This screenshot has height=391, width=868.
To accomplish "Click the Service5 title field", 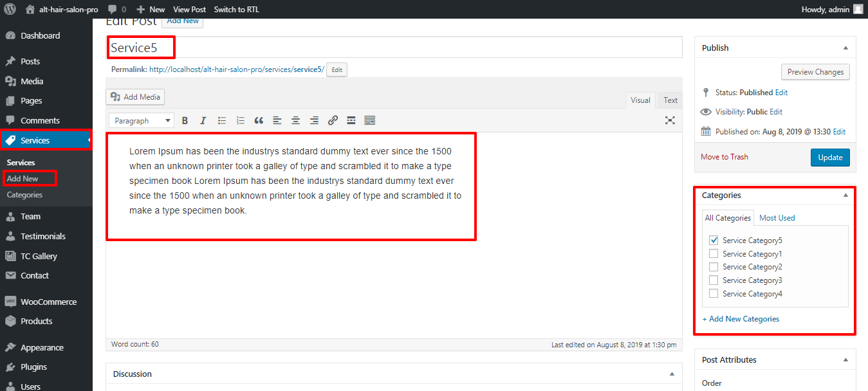I will click(x=394, y=48).
